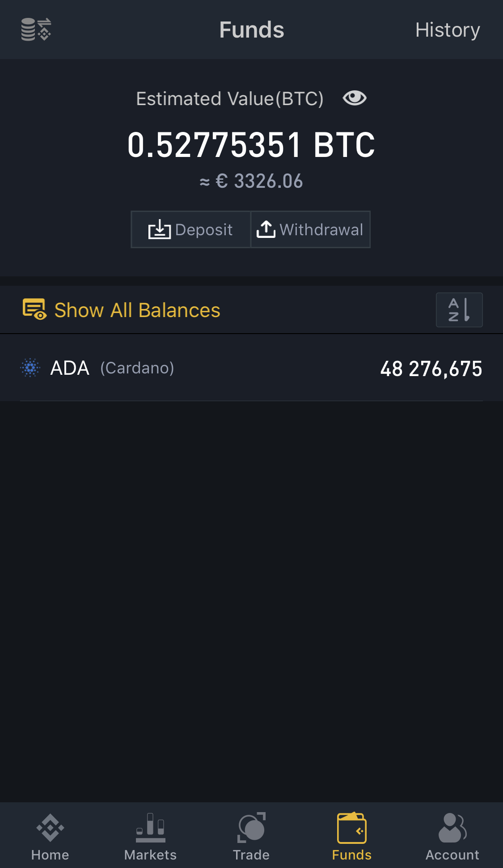Switch to the Markets tab
The width and height of the screenshot is (503, 868).
pyautogui.click(x=151, y=836)
